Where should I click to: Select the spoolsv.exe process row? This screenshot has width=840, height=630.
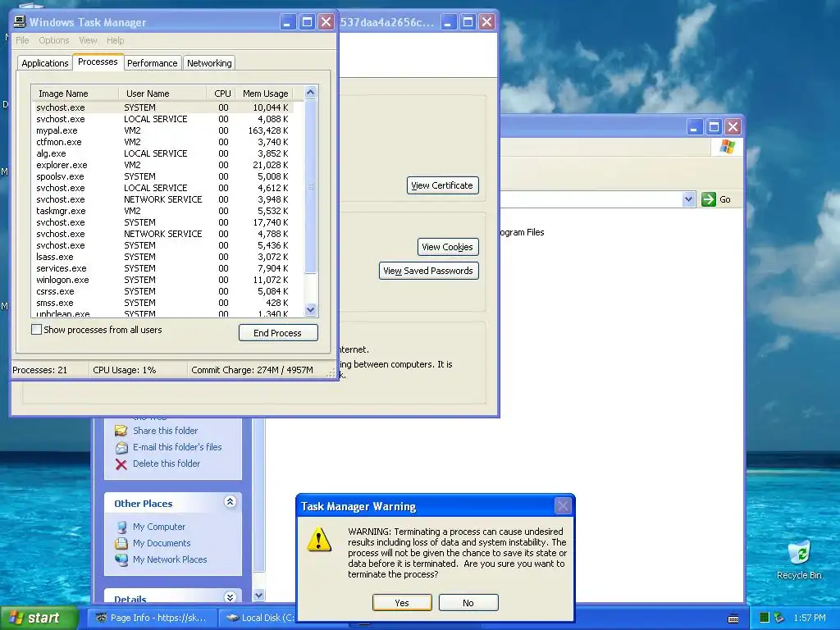pos(163,177)
